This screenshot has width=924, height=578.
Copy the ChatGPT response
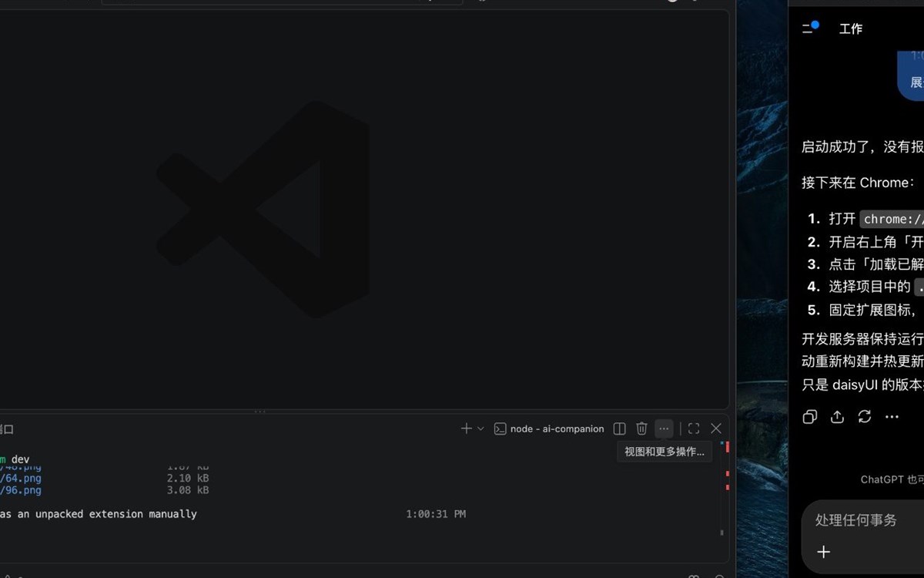coord(809,417)
